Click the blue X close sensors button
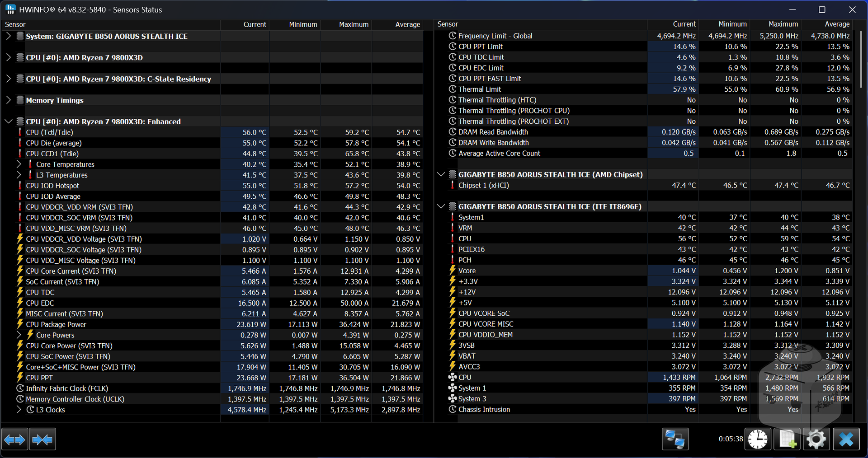 pyautogui.click(x=846, y=439)
